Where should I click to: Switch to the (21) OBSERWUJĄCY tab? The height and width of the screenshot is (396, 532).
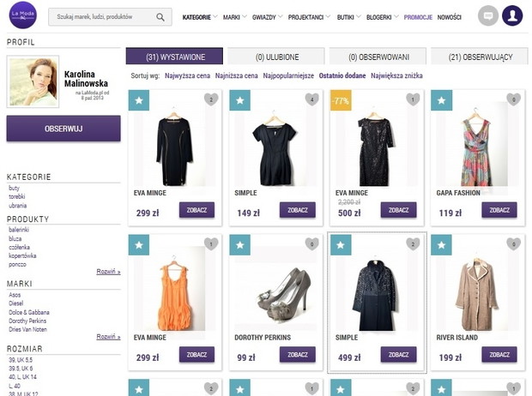(480, 57)
